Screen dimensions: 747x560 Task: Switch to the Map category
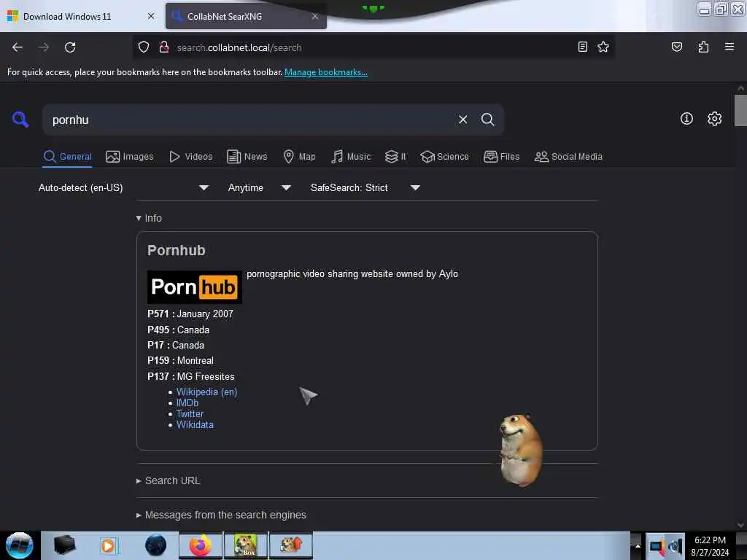[299, 157]
